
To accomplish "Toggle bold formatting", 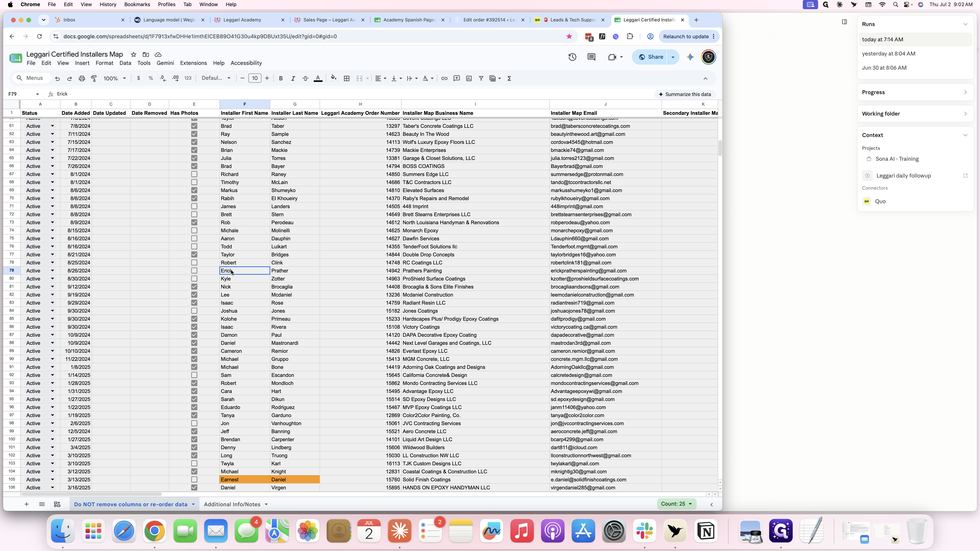I will pos(281,78).
